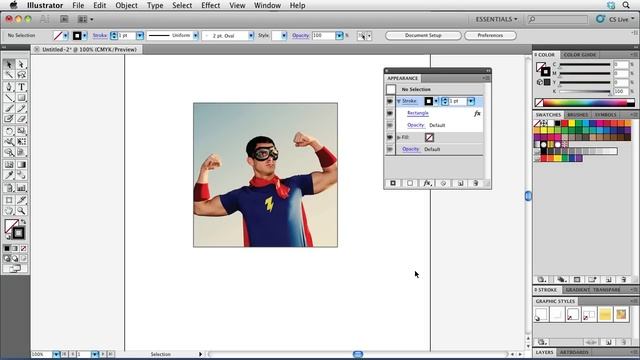
Task: Select the Column Graph tool
Action: [x=21, y=188]
